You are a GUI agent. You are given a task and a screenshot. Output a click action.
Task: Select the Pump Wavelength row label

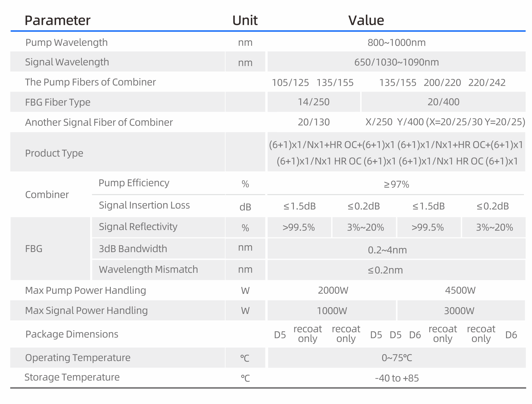pyautogui.click(x=66, y=43)
